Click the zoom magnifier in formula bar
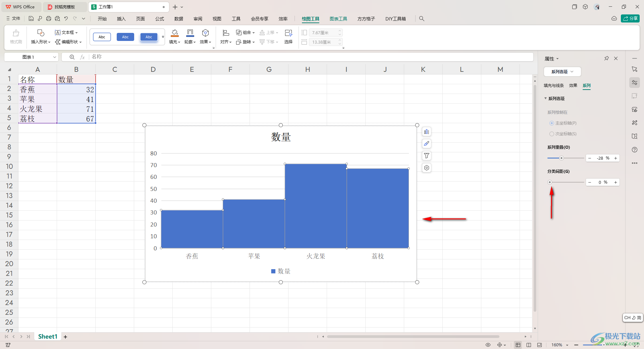644x349 pixels. pos(72,57)
